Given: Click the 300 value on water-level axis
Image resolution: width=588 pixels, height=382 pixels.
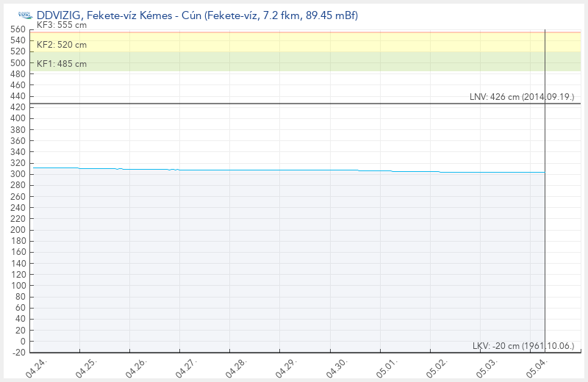Looking at the screenshot, I should [x=18, y=174].
